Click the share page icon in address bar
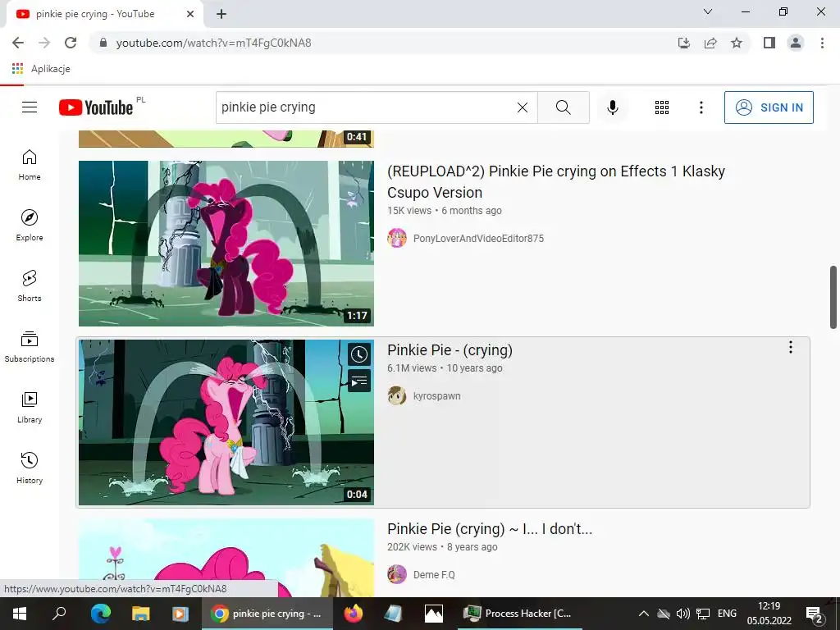840x630 pixels. (710, 43)
